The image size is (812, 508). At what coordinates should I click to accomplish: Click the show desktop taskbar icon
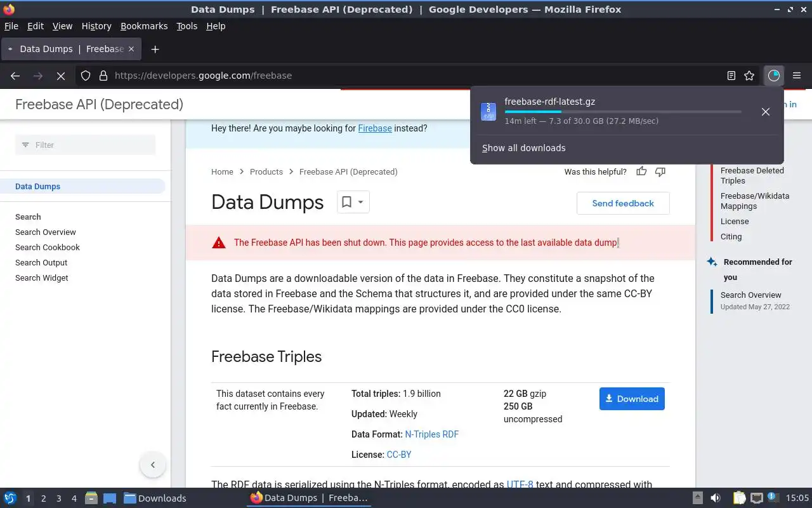109,498
